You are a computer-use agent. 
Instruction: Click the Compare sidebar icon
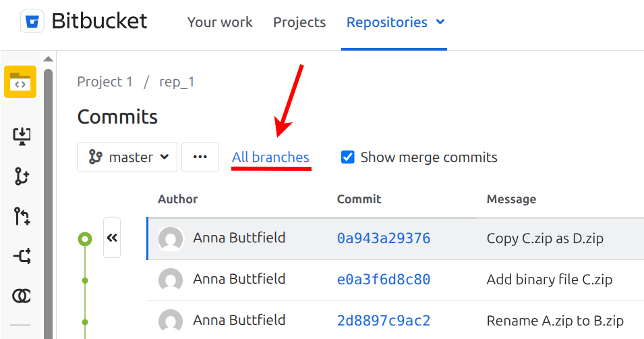22,256
